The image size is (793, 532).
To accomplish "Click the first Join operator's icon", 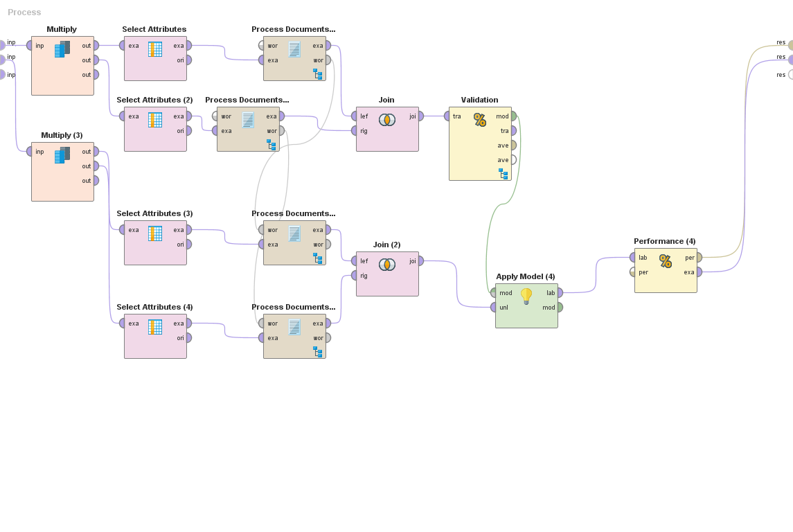I will (x=387, y=120).
